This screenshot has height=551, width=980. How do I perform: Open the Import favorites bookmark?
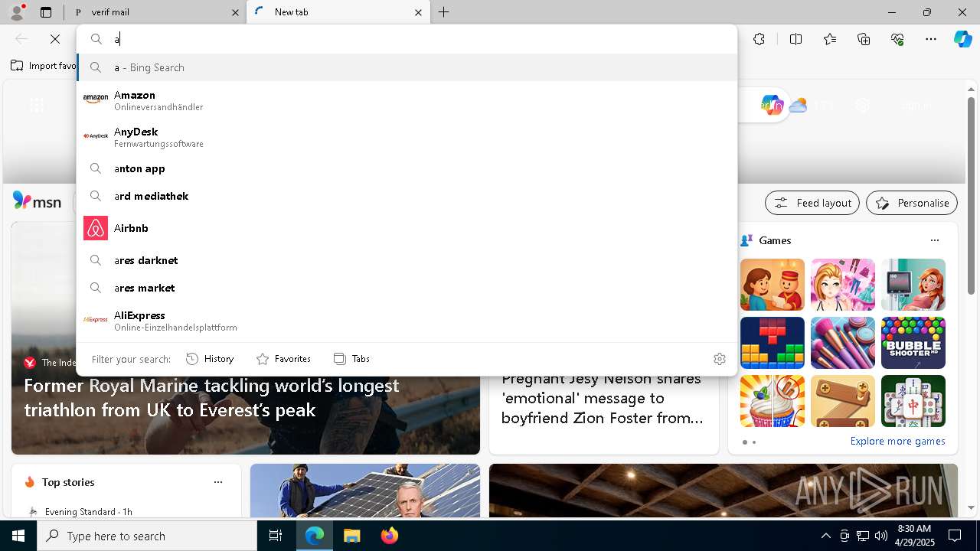pos(43,66)
